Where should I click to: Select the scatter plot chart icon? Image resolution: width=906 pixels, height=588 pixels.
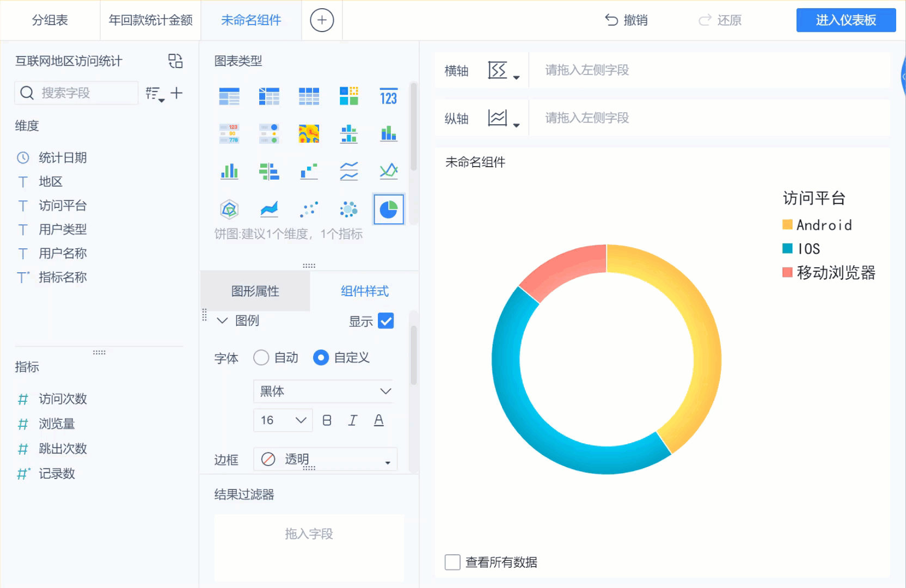coord(309,209)
